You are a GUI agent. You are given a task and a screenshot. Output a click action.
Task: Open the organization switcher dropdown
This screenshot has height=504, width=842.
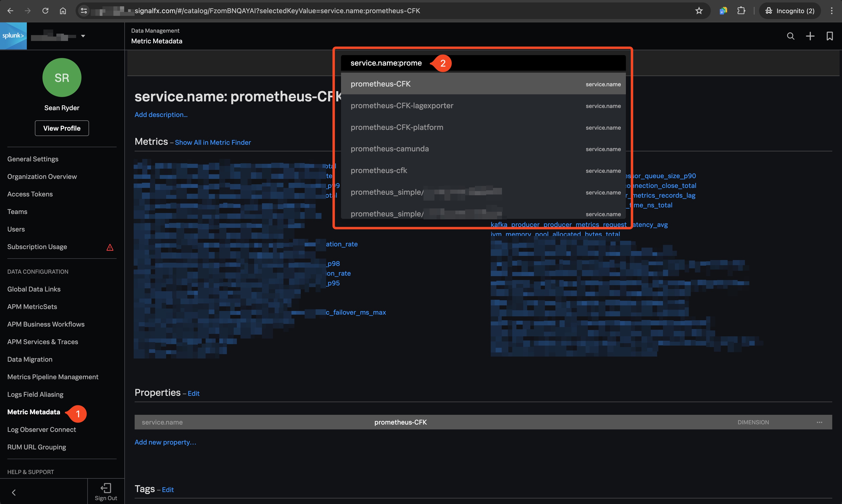(83, 36)
